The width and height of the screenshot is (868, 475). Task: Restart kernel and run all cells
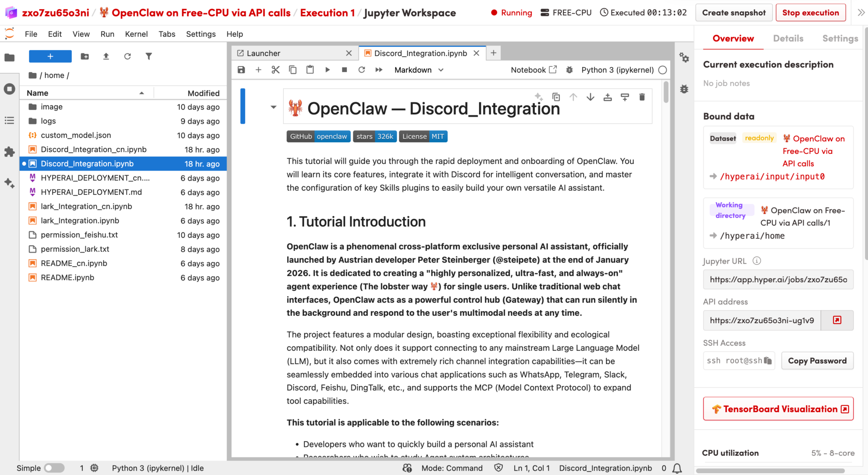(379, 70)
